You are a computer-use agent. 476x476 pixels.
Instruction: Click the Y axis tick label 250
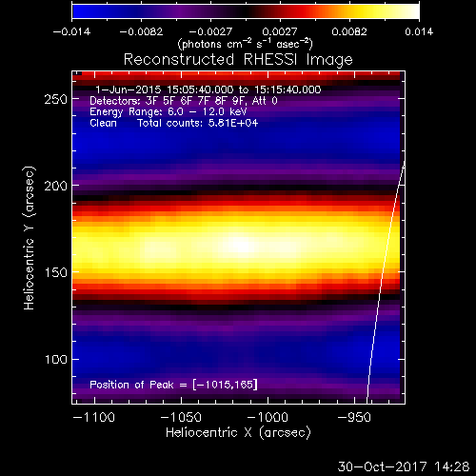coord(55,100)
